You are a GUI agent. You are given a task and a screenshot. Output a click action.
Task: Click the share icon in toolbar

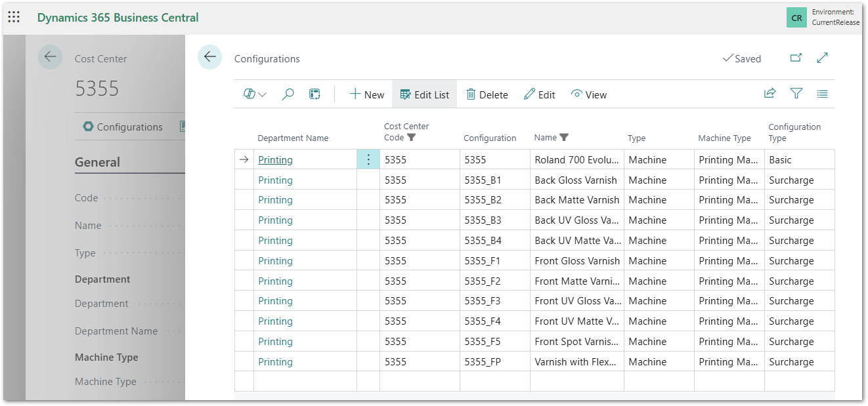(770, 94)
